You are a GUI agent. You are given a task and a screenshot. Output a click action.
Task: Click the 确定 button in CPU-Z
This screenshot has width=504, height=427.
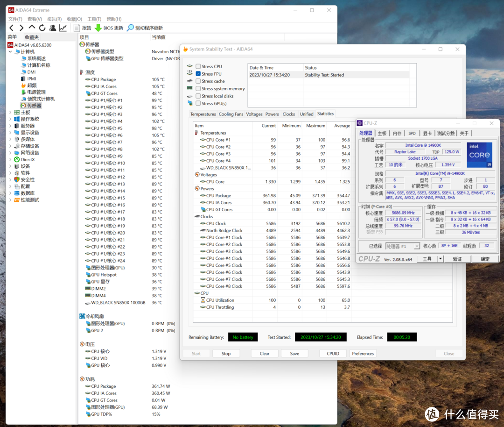[485, 259]
